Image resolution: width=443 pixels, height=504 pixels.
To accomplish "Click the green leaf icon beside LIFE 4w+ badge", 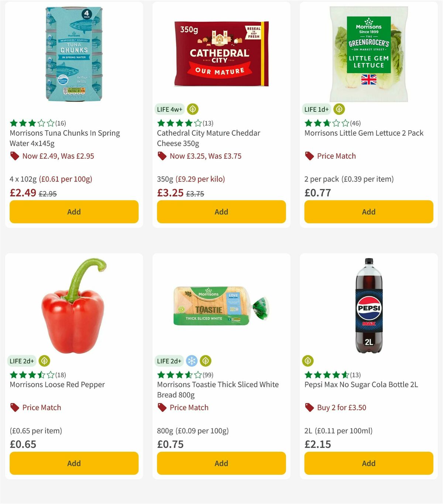I will click(192, 109).
